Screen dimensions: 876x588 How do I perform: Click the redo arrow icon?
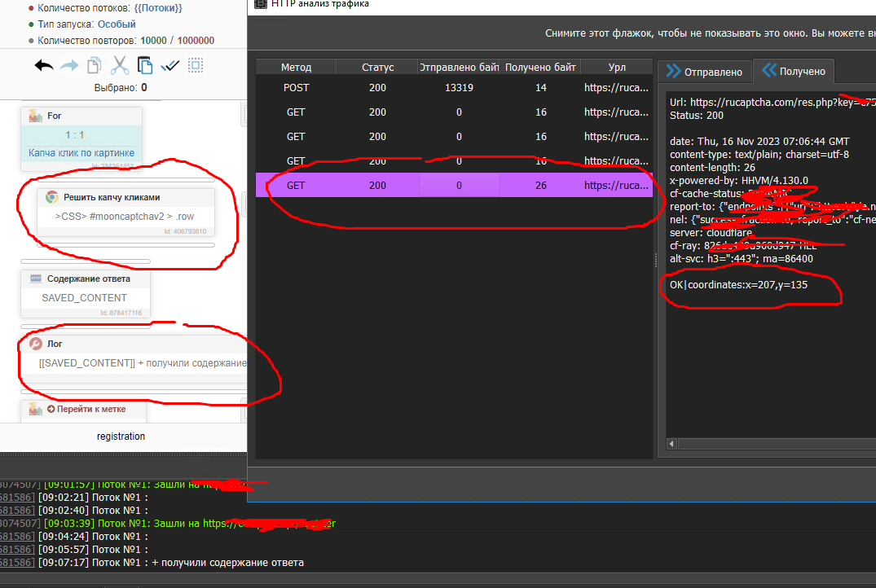coord(70,66)
